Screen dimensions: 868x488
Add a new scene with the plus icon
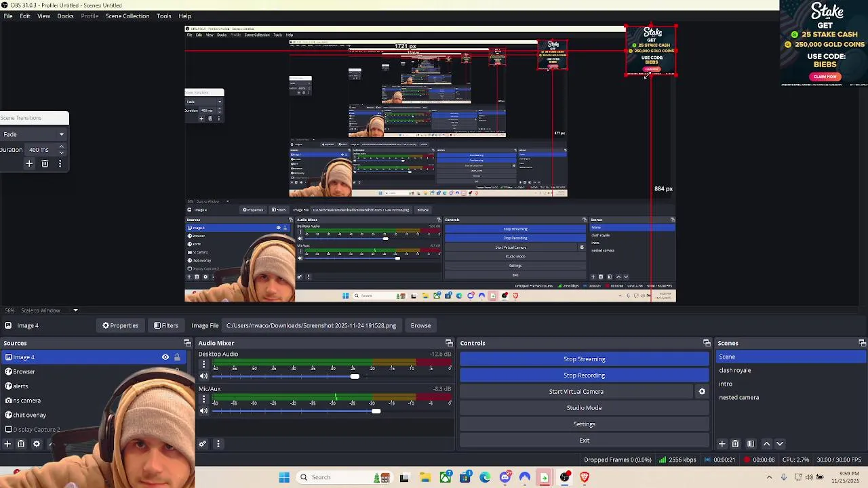(722, 444)
